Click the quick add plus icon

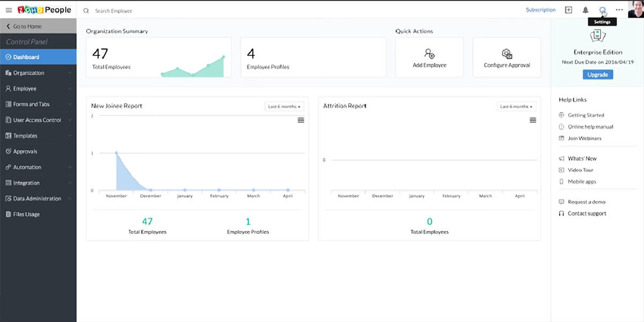568,10
